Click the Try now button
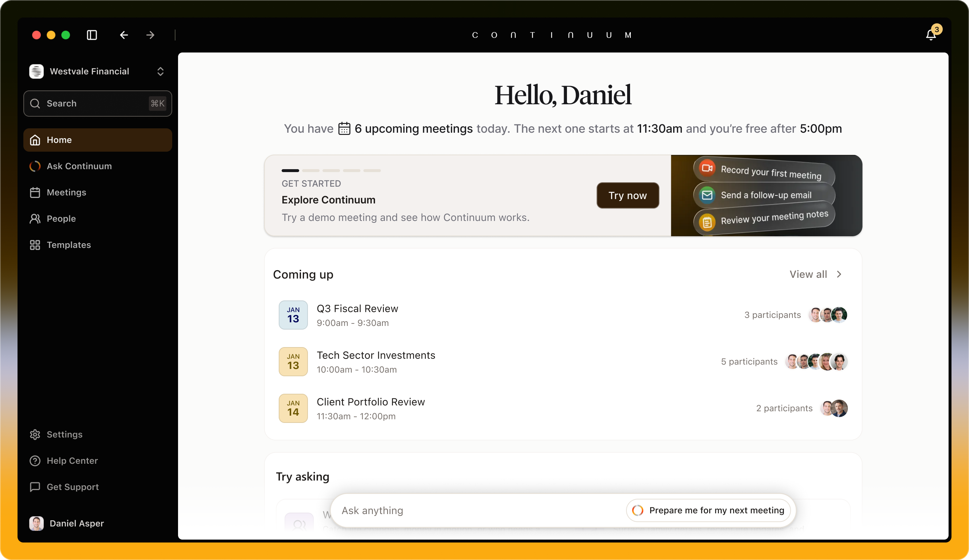 tap(628, 195)
